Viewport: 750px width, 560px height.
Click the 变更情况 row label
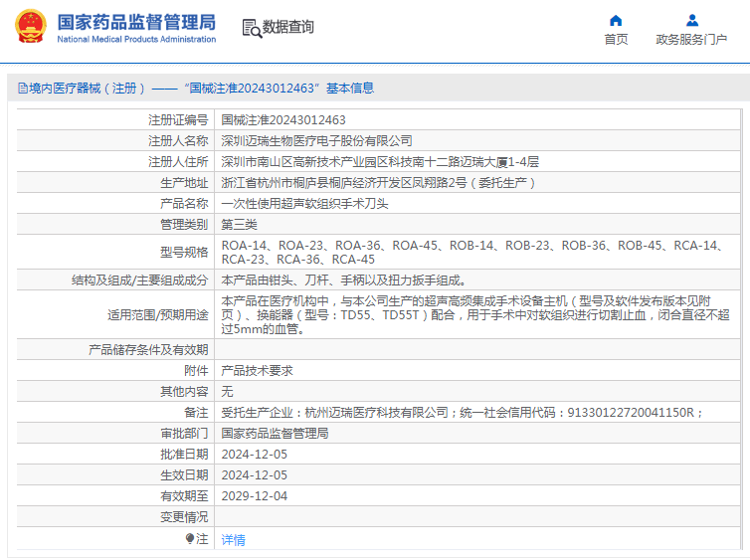point(184,517)
